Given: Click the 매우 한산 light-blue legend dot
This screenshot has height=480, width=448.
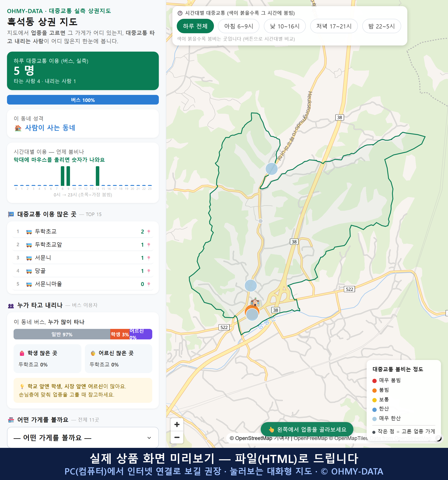Looking at the screenshot, I should coord(374,419).
